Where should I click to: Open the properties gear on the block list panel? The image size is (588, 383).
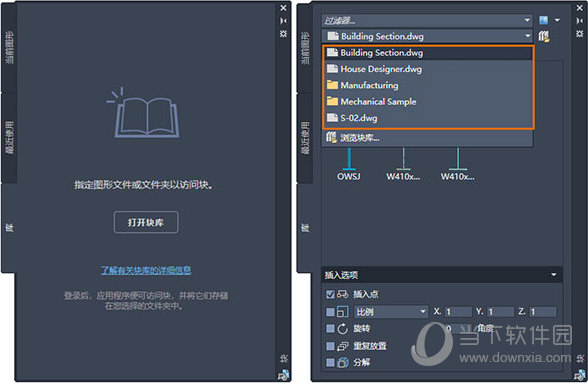[x=580, y=34]
